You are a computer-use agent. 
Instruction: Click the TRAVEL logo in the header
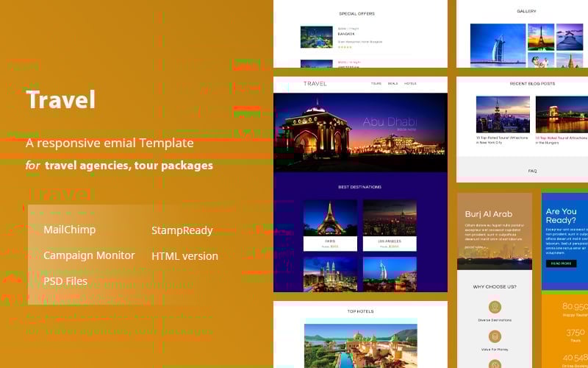click(315, 84)
